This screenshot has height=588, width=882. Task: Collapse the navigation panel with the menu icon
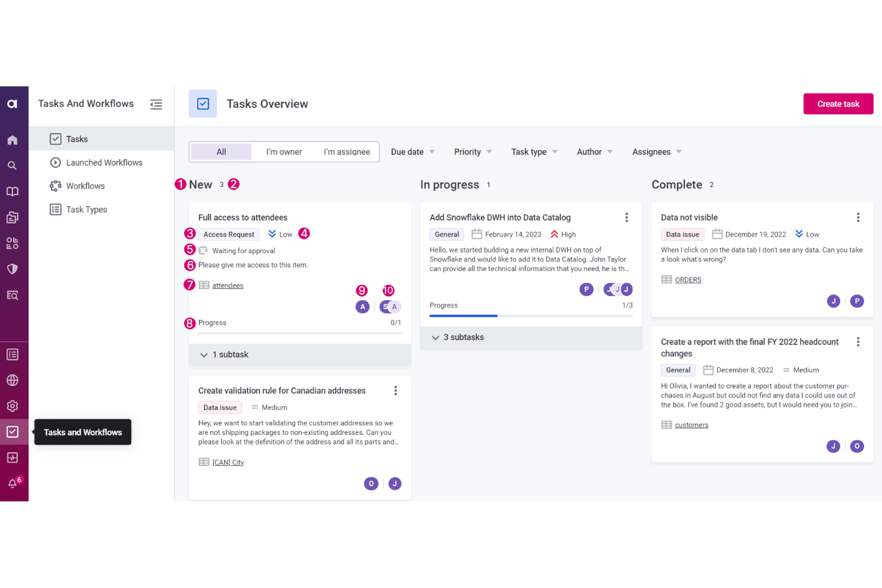click(156, 104)
